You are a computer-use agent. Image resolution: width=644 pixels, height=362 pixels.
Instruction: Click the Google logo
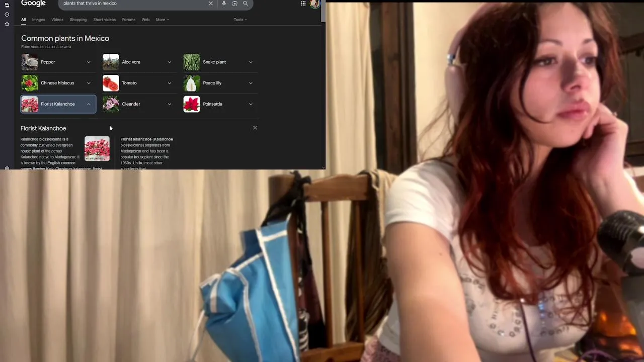click(x=34, y=4)
